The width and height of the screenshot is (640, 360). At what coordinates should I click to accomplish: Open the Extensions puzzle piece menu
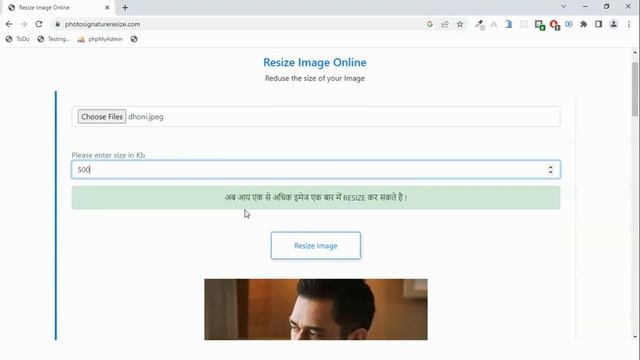tap(584, 24)
